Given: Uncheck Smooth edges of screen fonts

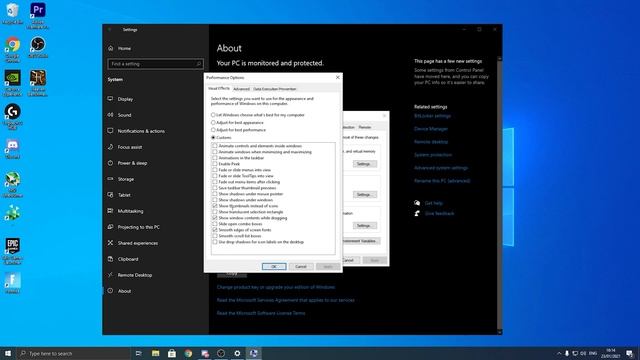Looking at the screenshot, I should 215,230.
